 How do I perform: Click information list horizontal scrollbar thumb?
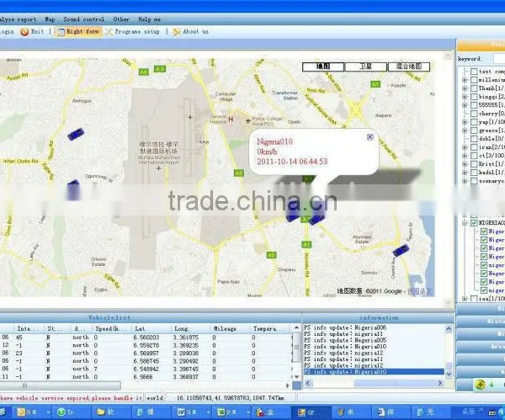click(x=396, y=383)
